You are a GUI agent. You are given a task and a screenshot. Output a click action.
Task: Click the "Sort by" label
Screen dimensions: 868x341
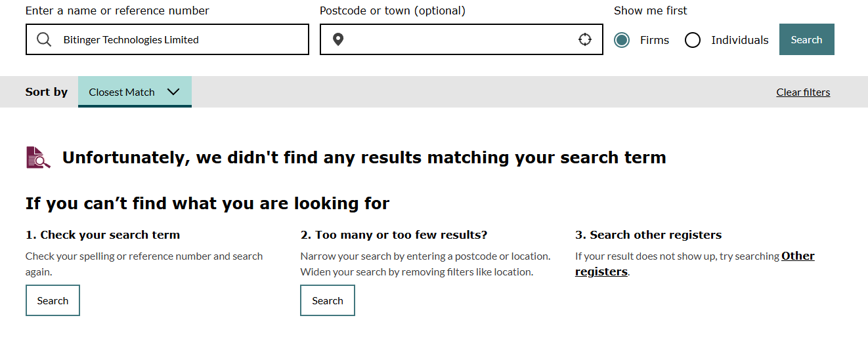click(47, 92)
